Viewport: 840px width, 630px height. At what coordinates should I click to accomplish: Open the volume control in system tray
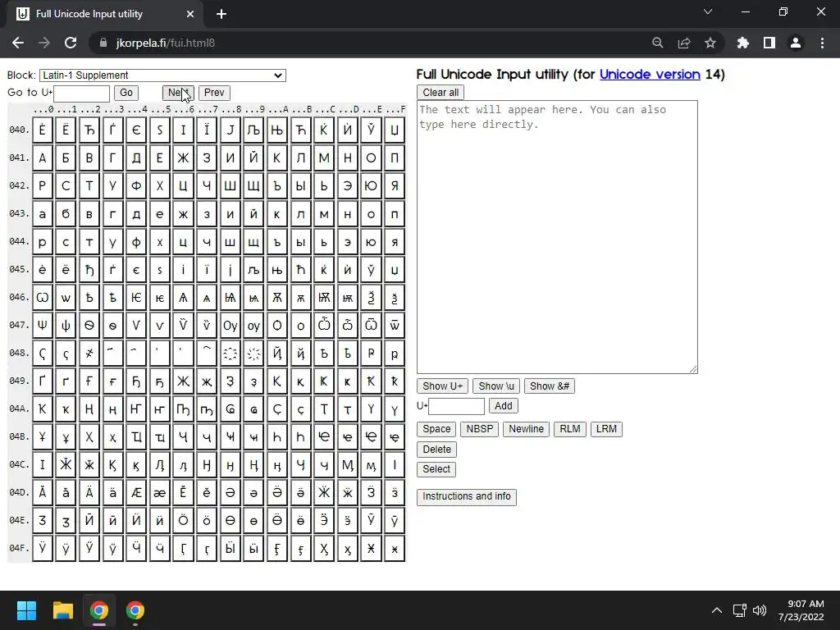click(760, 610)
